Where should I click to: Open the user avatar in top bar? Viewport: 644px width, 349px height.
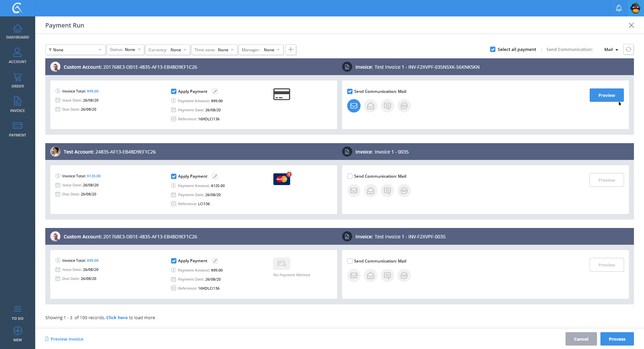pyautogui.click(x=635, y=8)
